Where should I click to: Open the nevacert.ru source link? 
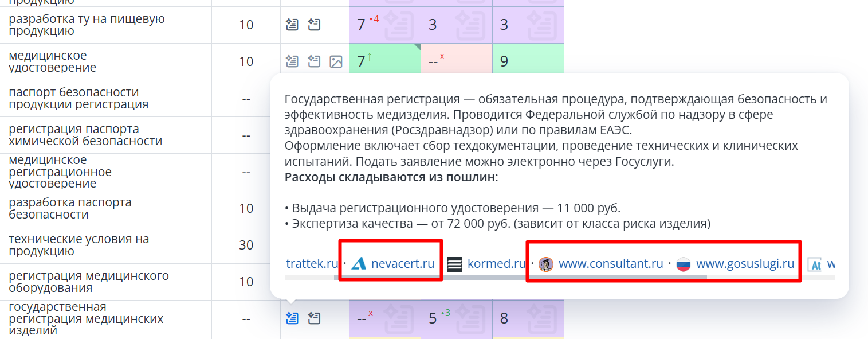403,264
